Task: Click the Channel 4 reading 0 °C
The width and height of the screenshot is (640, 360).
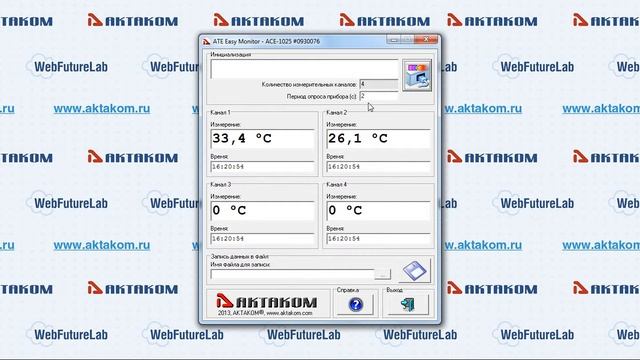Action: coord(378,211)
